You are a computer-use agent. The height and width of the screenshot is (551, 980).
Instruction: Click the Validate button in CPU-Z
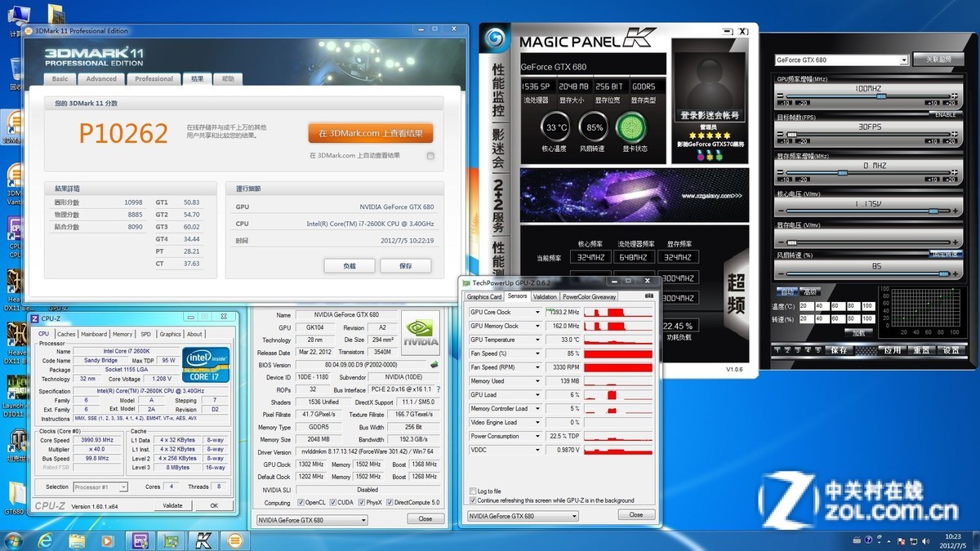(172, 505)
